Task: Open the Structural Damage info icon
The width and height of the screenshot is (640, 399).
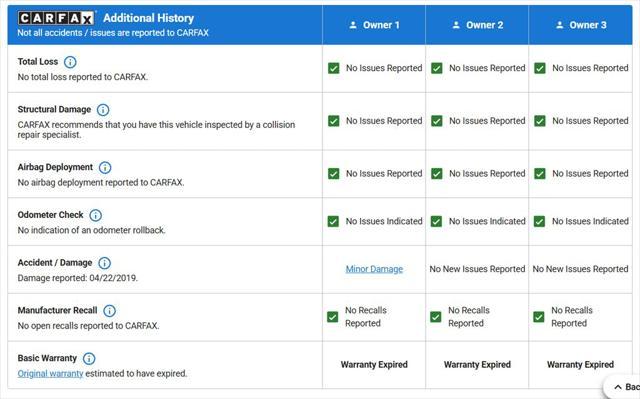Action: [103, 110]
